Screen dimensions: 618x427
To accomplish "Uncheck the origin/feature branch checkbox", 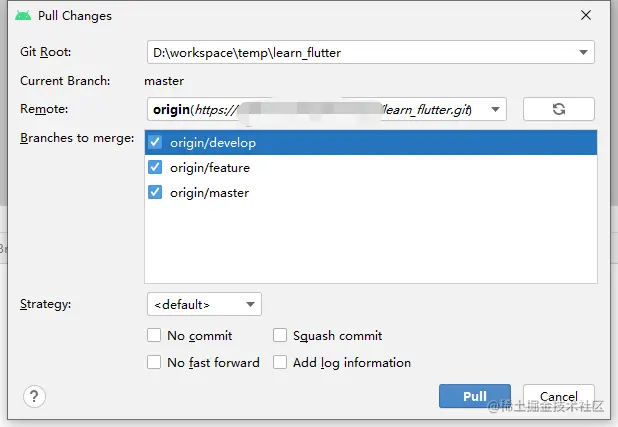I will (x=155, y=168).
